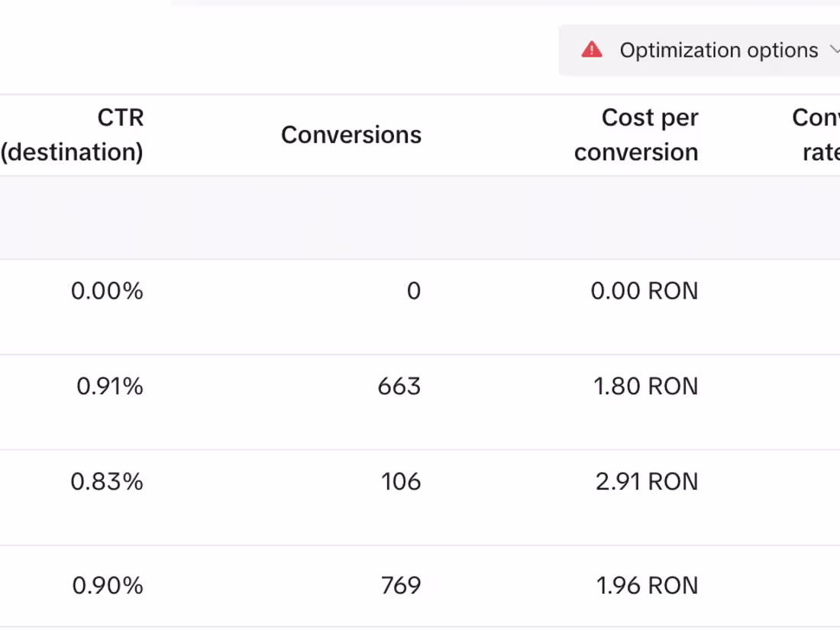Sort by the CTR (destination) column header

point(73,134)
